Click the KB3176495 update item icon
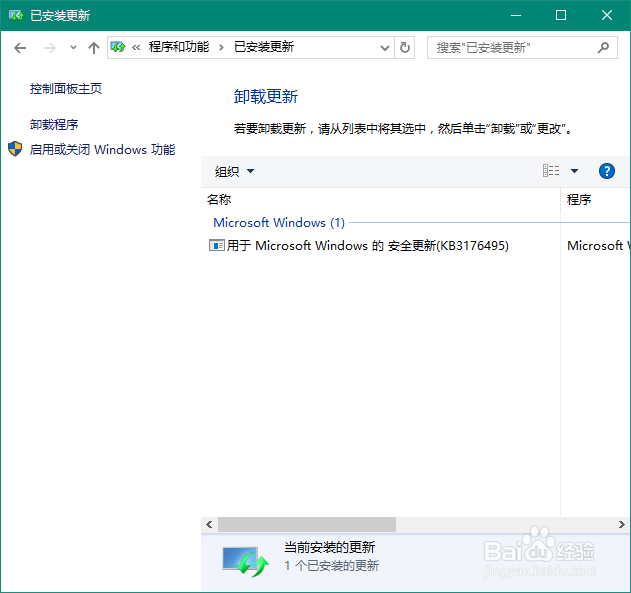631x593 pixels. tap(217, 245)
